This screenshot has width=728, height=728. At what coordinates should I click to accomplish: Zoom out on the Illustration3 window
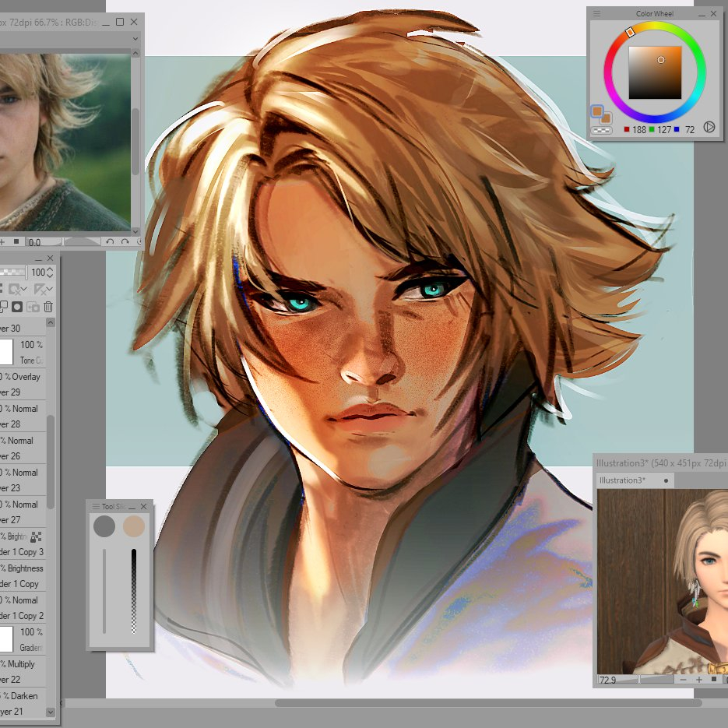(x=683, y=680)
